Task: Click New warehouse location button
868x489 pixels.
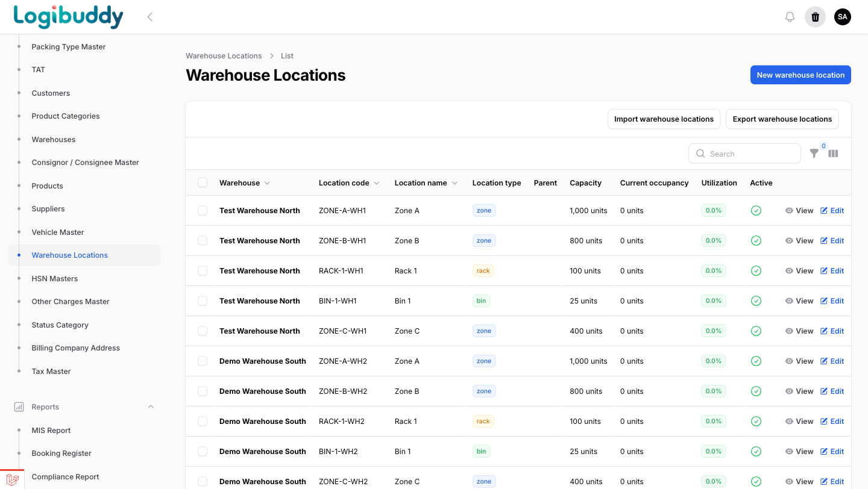Action: pyautogui.click(x=800, y=75)
